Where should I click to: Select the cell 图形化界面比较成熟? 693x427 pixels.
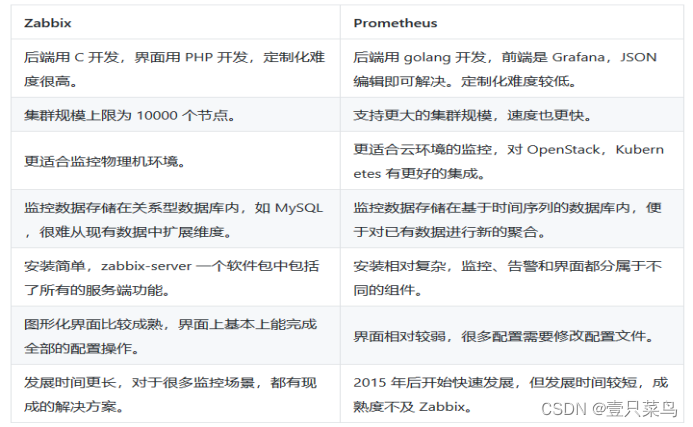pyautogui.click(x=175, y=336)
